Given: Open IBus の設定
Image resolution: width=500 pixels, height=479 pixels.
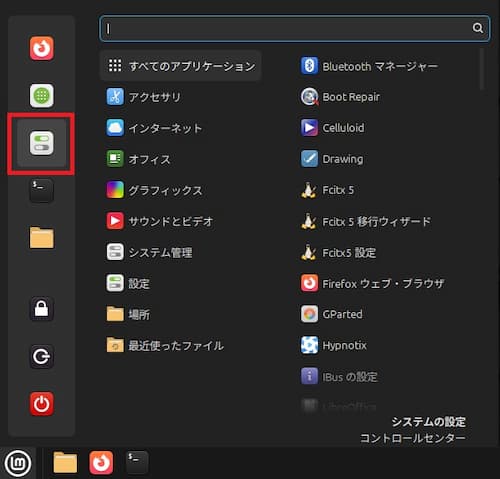Looking at the screenshot, I should coord(339,376).
